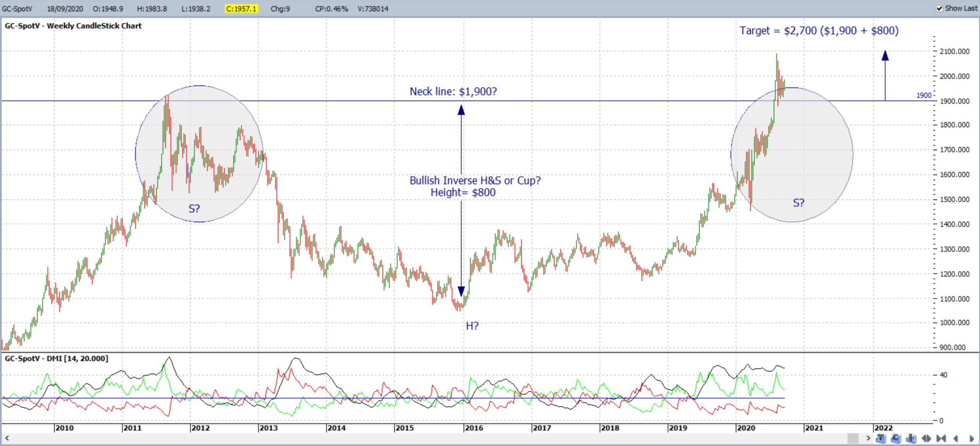The width and height of the screenshot is (980, 446).
Task: Click the expand chart horizontally icon
Action: coord(926,438)
